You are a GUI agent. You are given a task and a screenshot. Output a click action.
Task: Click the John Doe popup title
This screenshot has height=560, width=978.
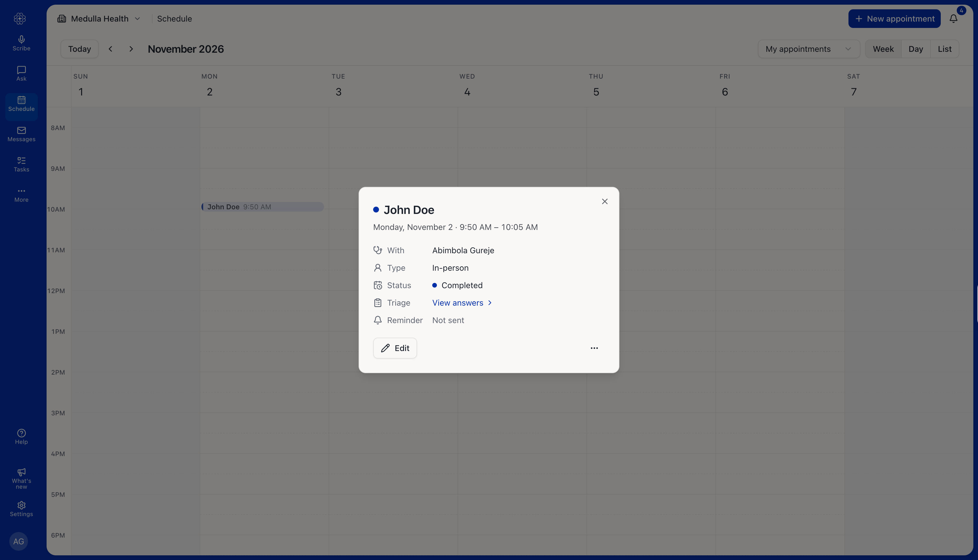[409, 210]
